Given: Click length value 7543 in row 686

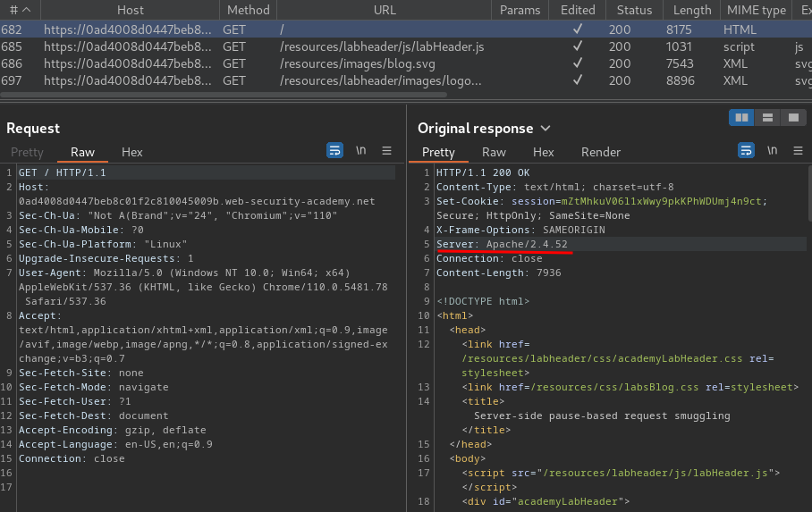Looking at the screenshot, I should click(x=680, y=63).
